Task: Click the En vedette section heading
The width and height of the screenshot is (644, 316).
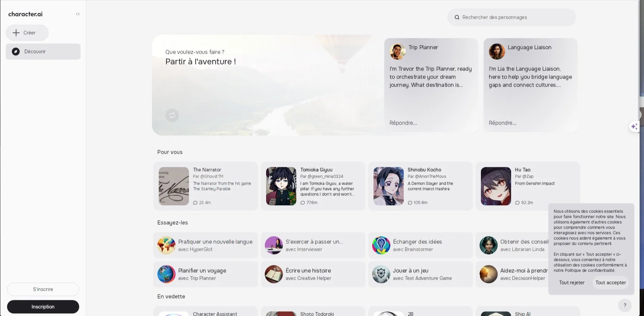Action: [x=171, y=297]
